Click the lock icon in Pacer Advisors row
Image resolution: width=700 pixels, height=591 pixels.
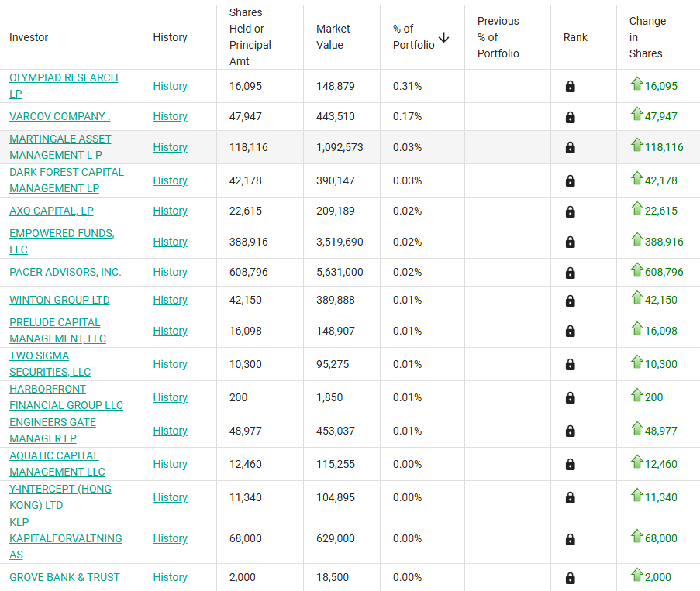click(x=570, y=273)
